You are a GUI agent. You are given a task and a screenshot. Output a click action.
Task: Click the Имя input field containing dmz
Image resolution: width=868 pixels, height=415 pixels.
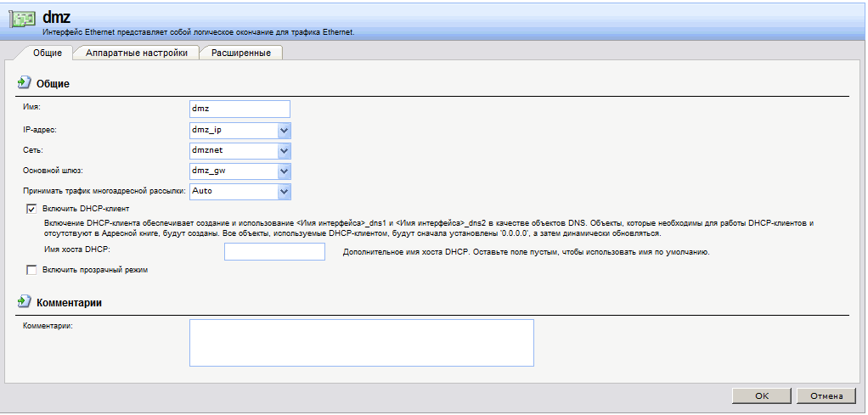(240, 109)
